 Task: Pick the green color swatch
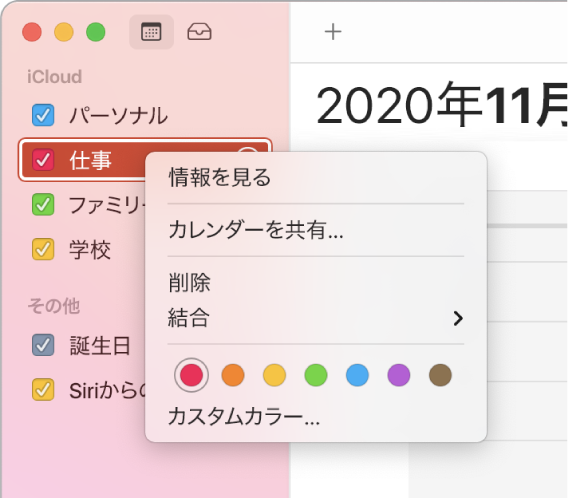coord(316,375)
